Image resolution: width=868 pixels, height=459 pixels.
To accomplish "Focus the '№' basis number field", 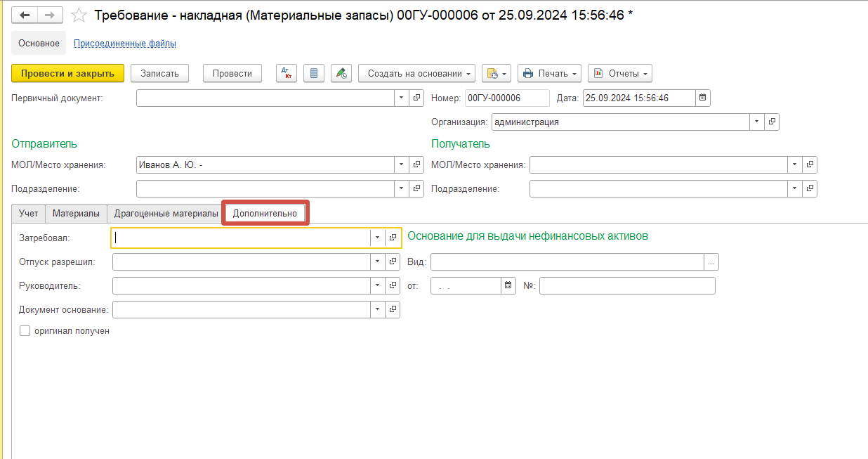I will point(627,286).
